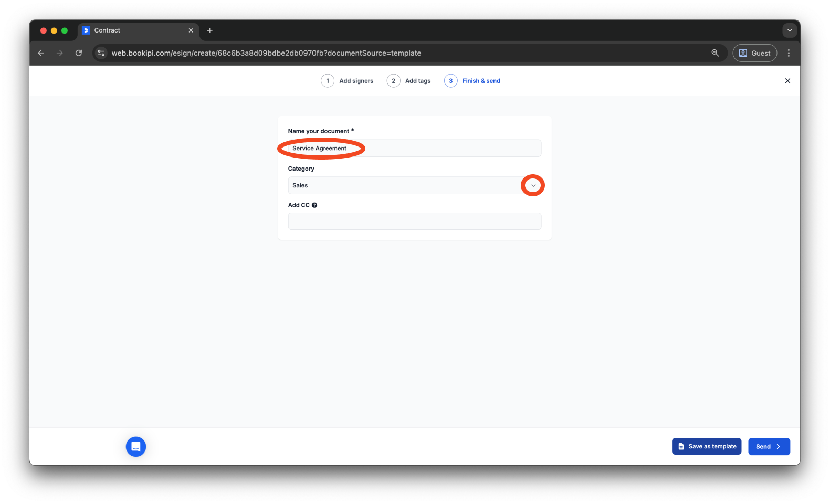Click the Send button

coord(769,447)
